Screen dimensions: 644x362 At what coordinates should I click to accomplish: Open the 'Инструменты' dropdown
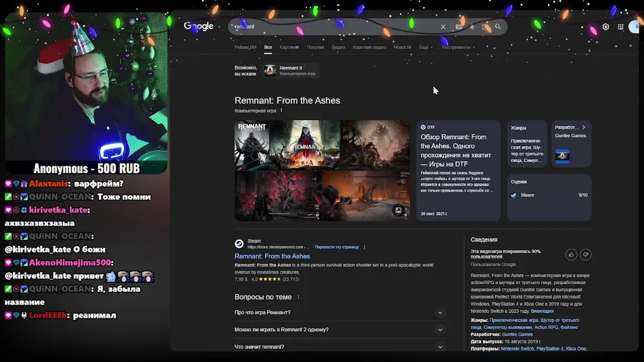tap(458, 47)
